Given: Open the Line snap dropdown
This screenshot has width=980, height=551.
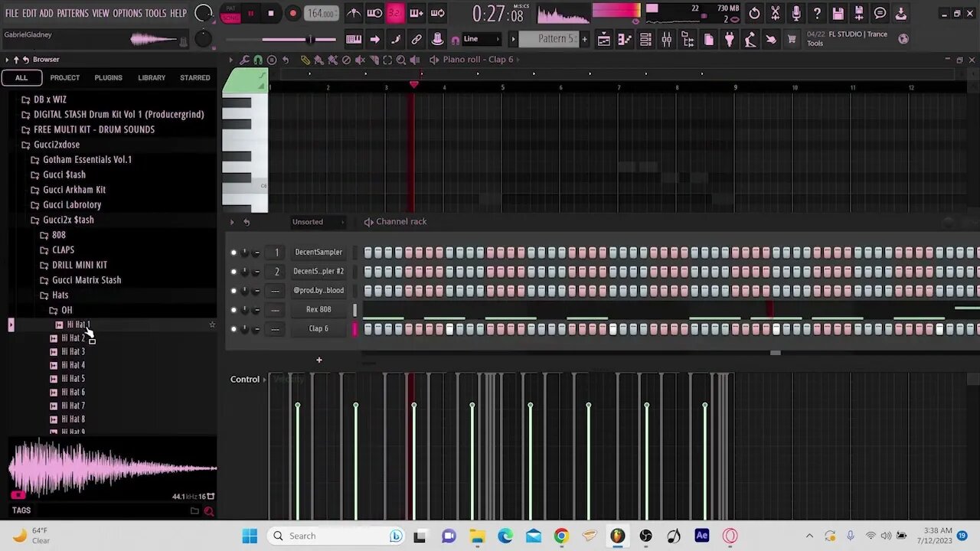Looking at the screenshot, I should coord(482,39).
